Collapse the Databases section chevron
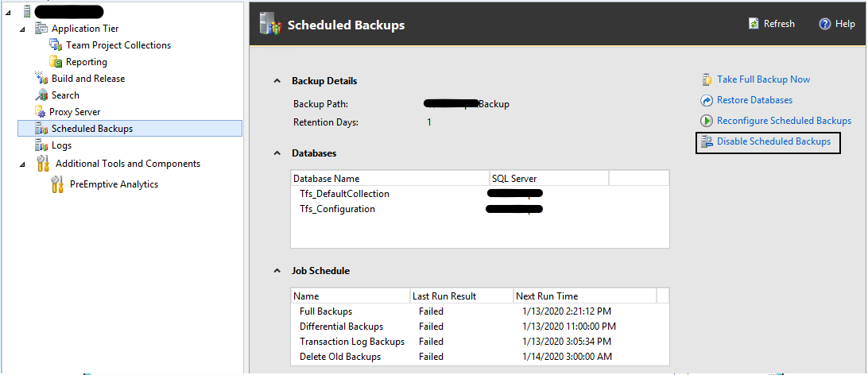Viewport: 868px width, 375px height. tap(277, 153)
